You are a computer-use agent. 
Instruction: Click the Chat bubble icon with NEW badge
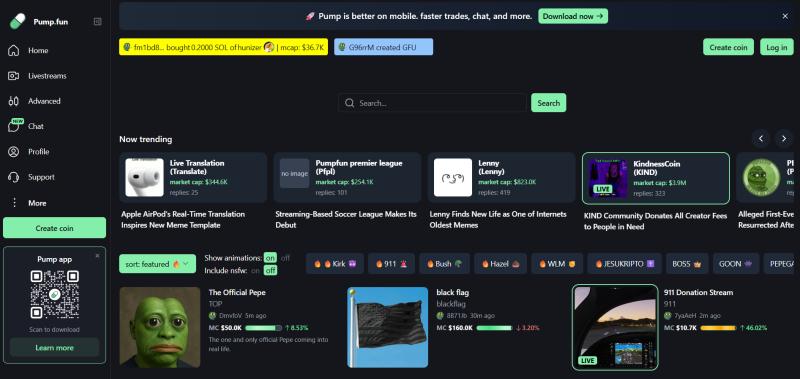[14, 126]
